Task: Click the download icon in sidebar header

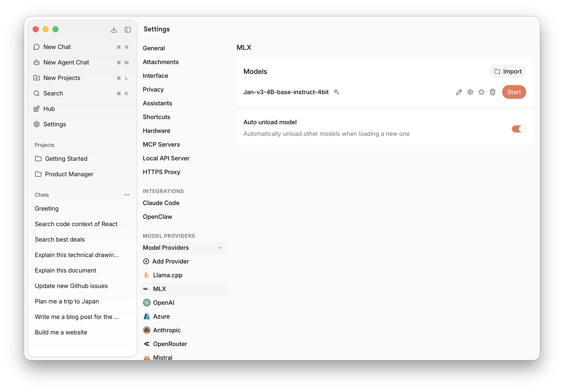Action: click(x=114, y=30)
